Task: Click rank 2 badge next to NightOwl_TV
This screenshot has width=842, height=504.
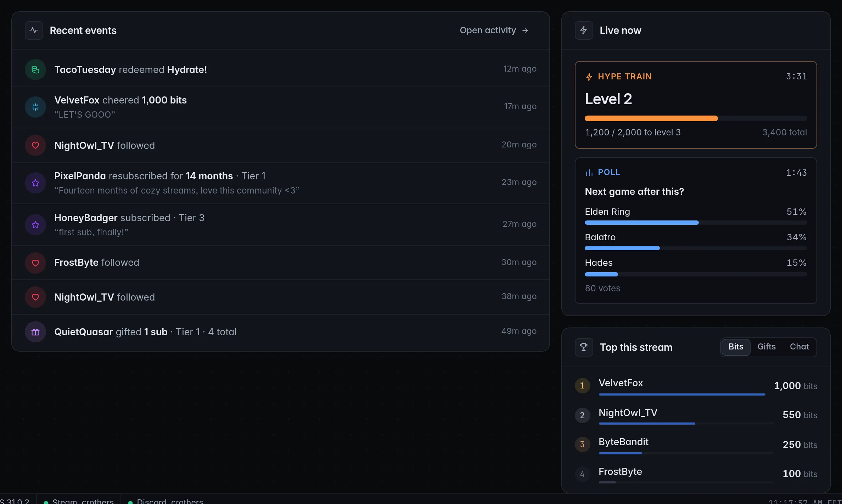Action: tap(582, 415)
